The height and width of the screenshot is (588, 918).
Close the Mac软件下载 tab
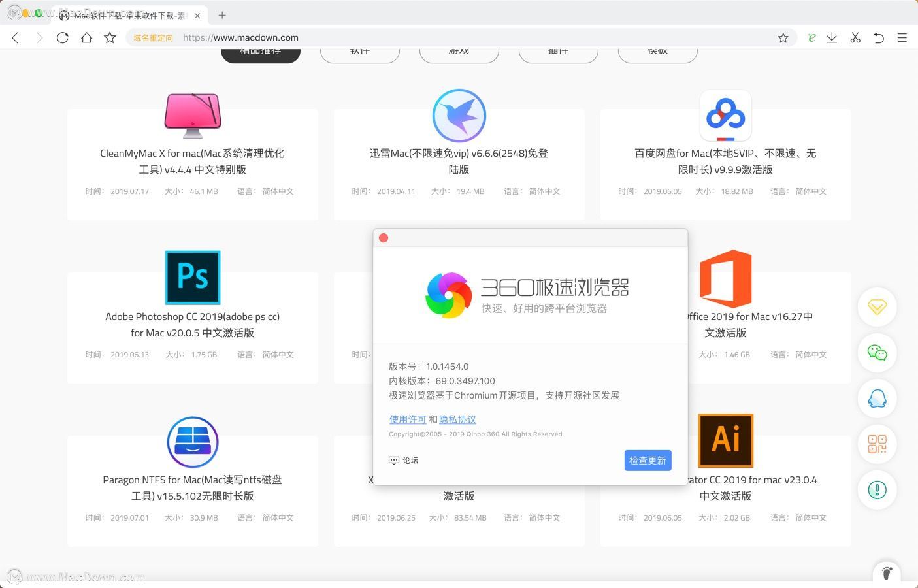[197, 16]
